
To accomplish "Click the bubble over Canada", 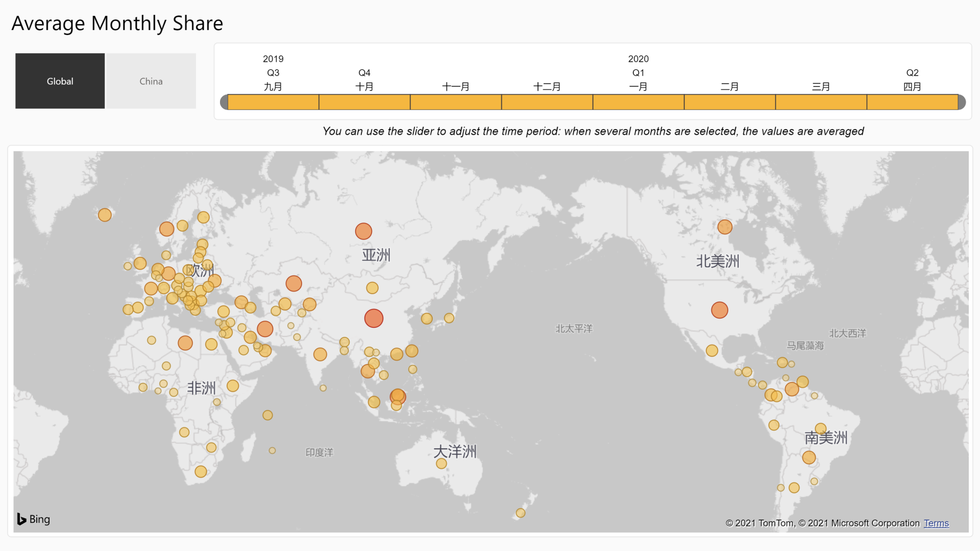I will coord(724,227).
